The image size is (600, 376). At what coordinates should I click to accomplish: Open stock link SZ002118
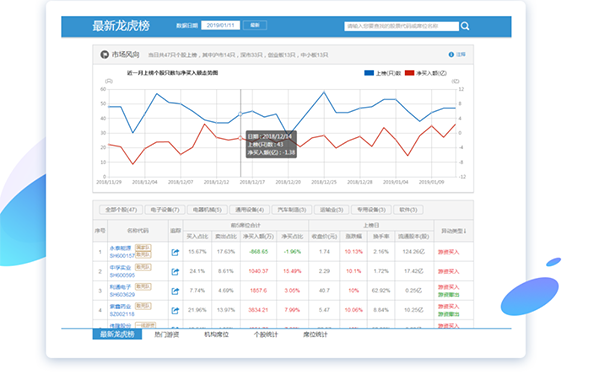(122, 314)
